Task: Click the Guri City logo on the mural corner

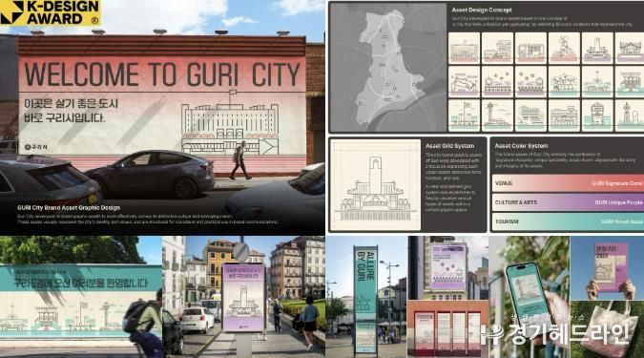Action: (x=36, y=147)
